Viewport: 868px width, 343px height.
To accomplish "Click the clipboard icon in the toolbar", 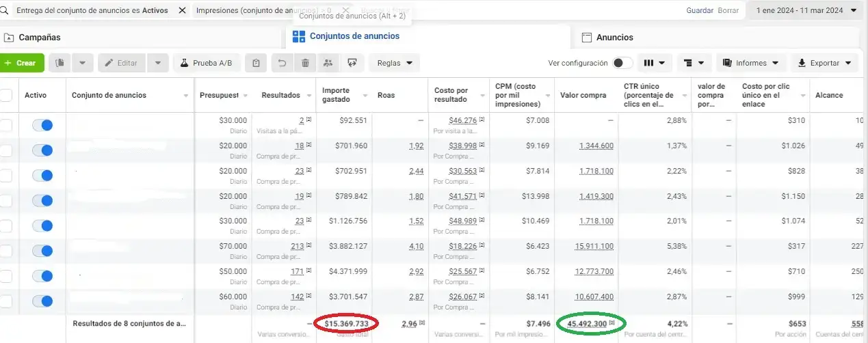I will pyautogui.click(x=256, y=63).
